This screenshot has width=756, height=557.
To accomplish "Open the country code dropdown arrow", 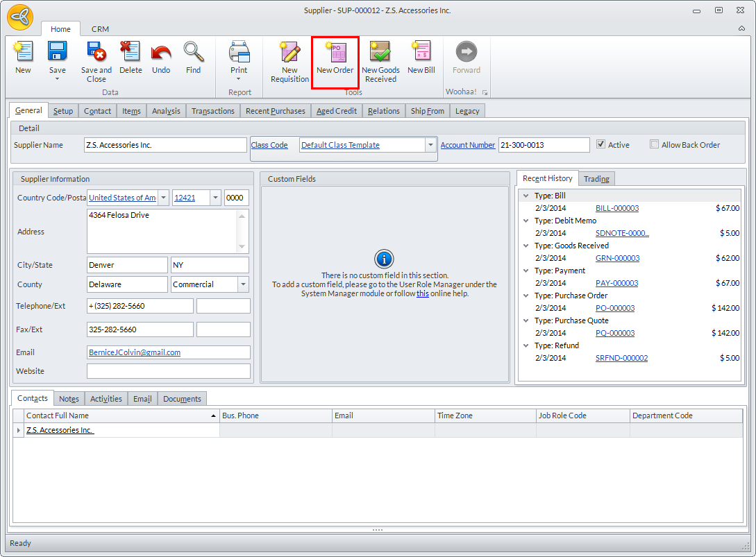I will [x=164, y=198].
